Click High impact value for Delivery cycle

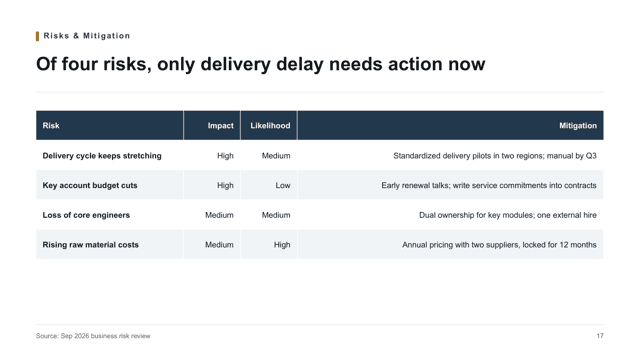(225, 156)
